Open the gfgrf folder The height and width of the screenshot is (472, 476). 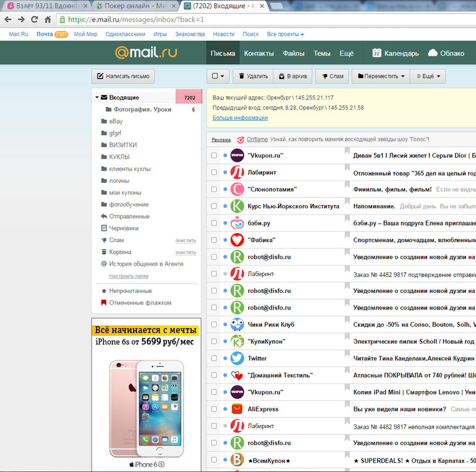(x=115, y=133)
